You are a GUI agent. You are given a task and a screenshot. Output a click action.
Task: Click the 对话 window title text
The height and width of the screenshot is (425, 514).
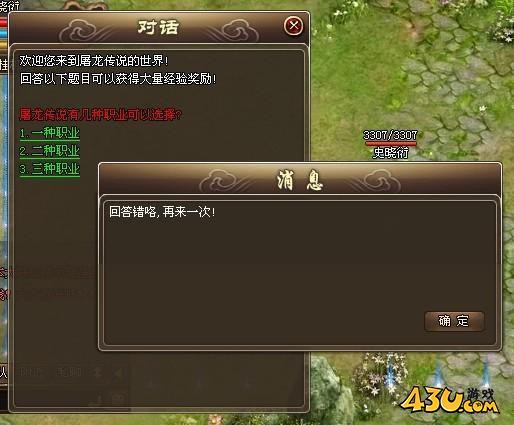(x=158, y=27)
